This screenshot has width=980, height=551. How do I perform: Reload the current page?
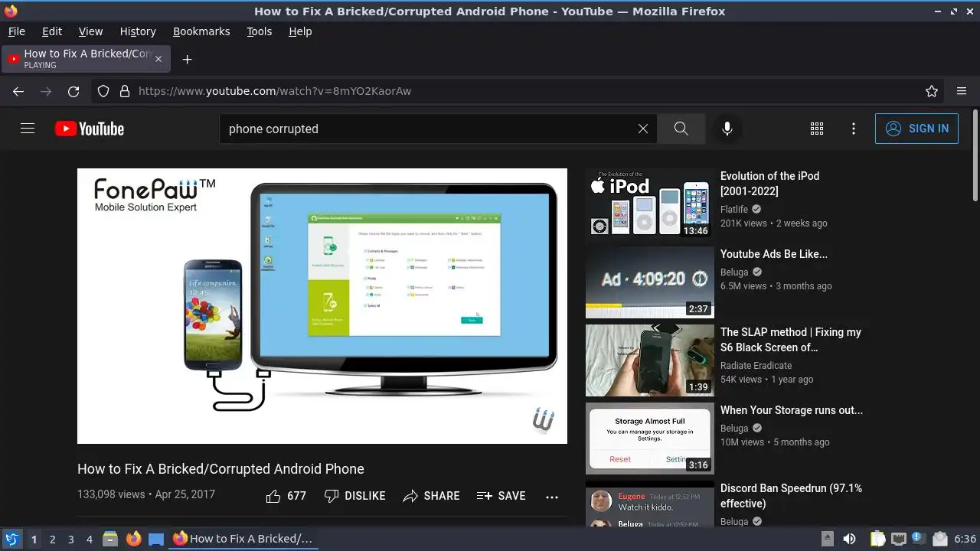tap(73, 91)
